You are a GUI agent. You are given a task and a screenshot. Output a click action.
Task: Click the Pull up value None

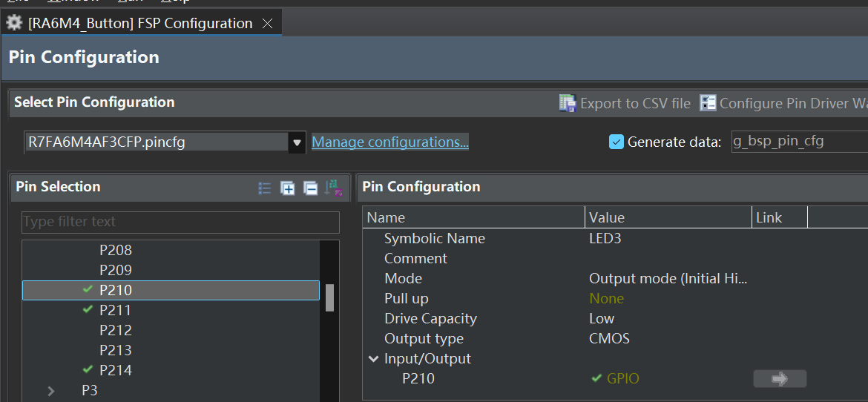coord(607,298)
